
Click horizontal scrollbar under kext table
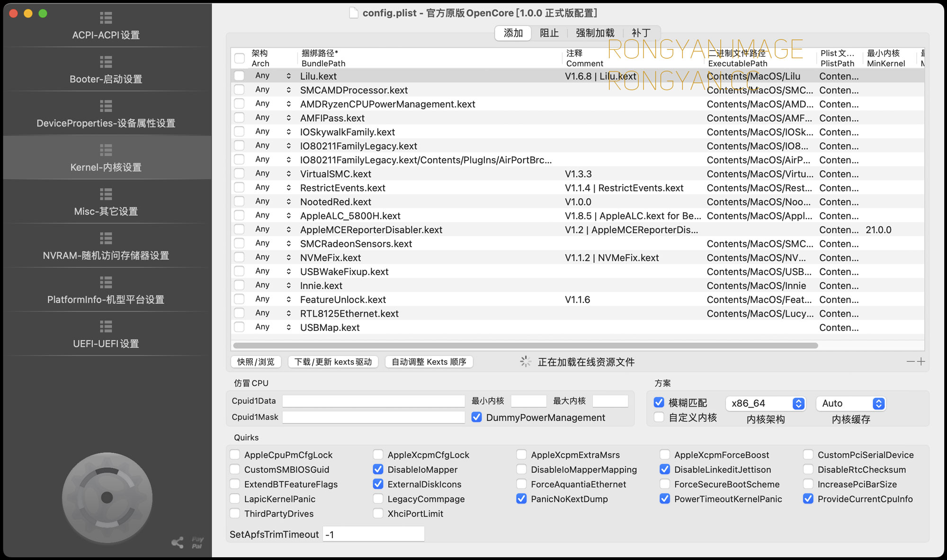tap(526, 346)
